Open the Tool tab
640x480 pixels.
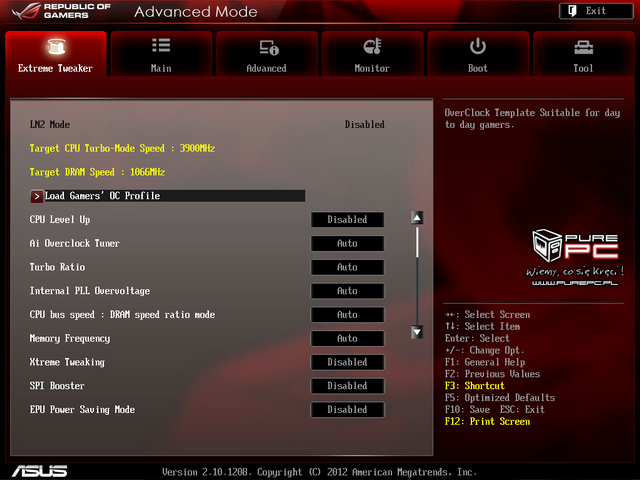click(584, 54)
